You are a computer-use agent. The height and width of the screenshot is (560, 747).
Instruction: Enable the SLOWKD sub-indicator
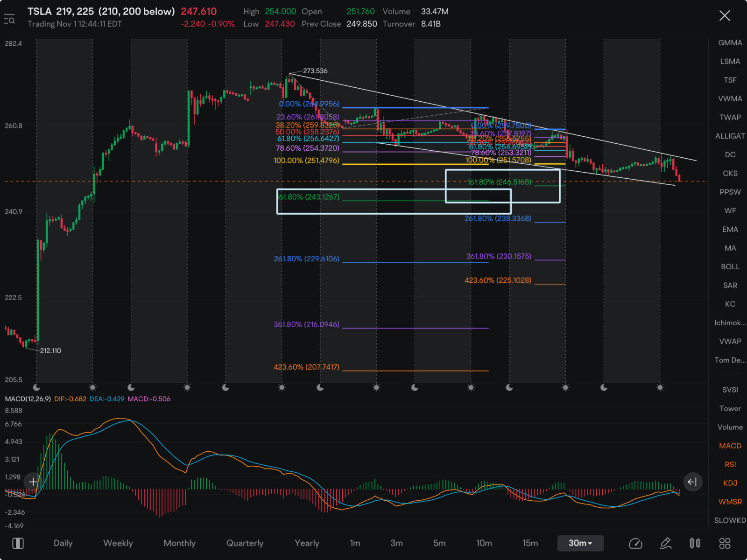(x=730, y=521)
